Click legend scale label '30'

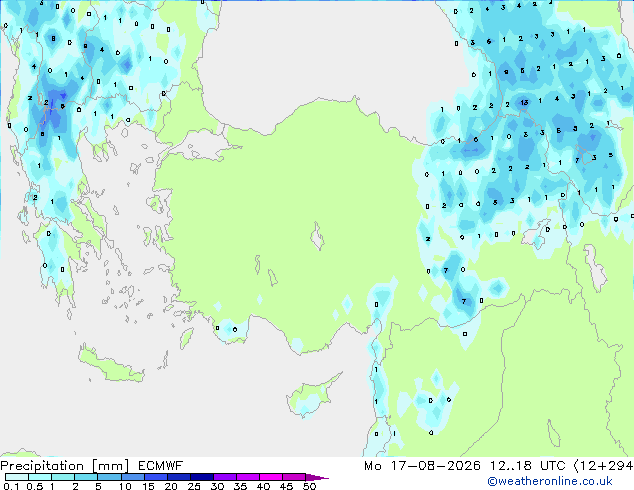(x=217, y=486)
